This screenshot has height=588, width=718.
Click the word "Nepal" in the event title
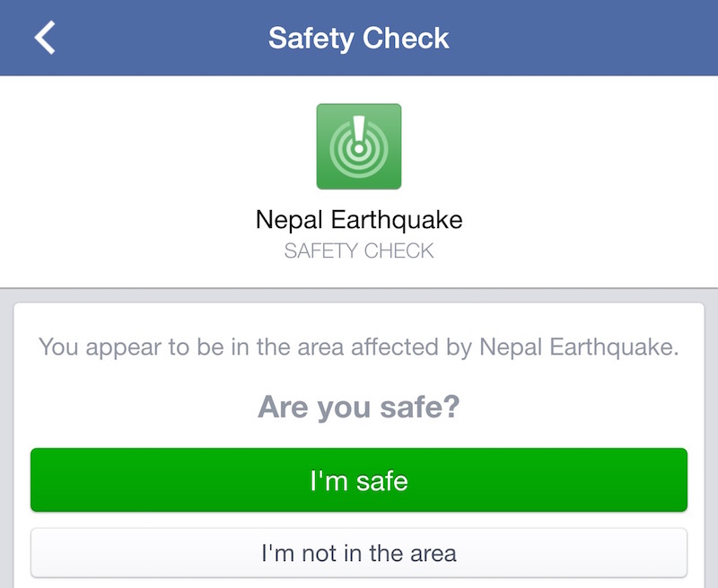[288, 220]
